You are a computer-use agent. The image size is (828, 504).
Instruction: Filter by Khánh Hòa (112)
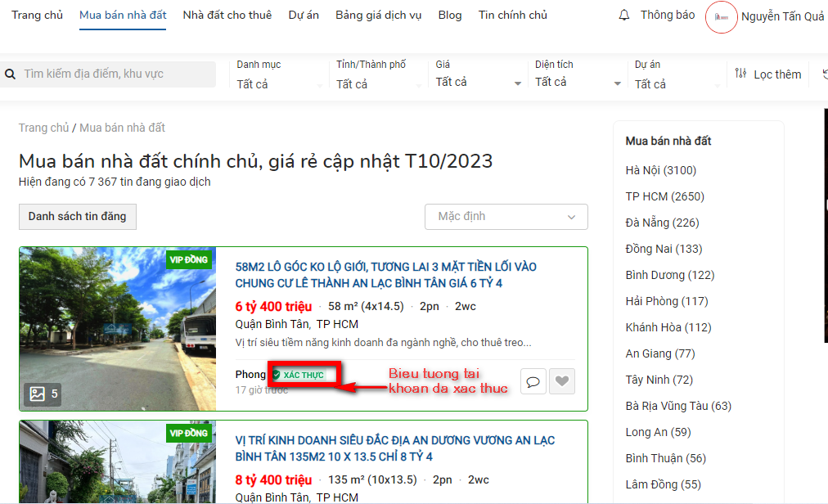[668, 327]
